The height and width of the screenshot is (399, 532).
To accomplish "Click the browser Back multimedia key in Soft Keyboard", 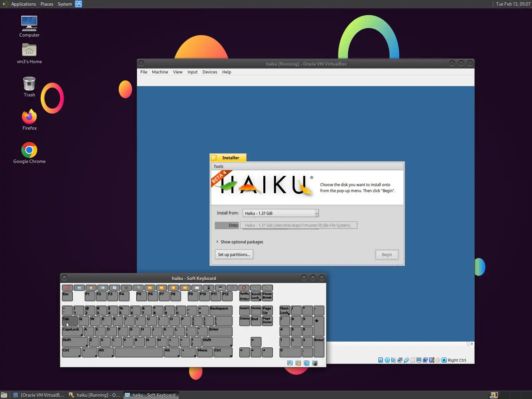I will point(79,288).
